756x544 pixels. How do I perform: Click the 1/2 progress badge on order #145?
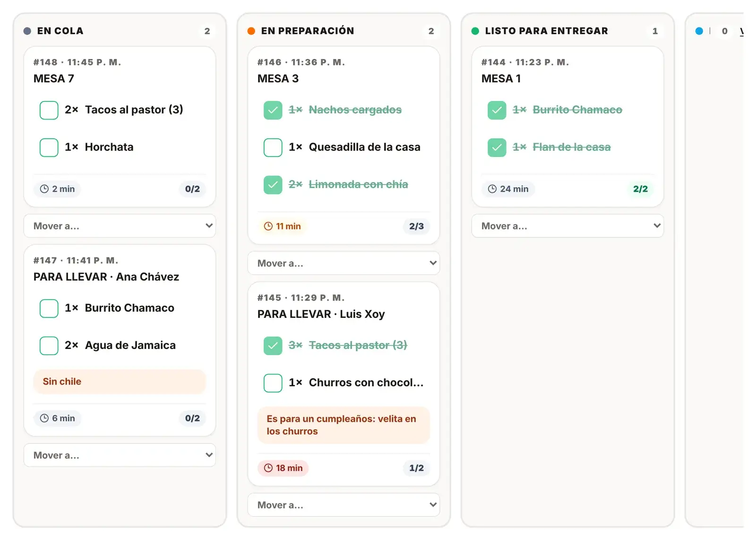click(416, 468)
